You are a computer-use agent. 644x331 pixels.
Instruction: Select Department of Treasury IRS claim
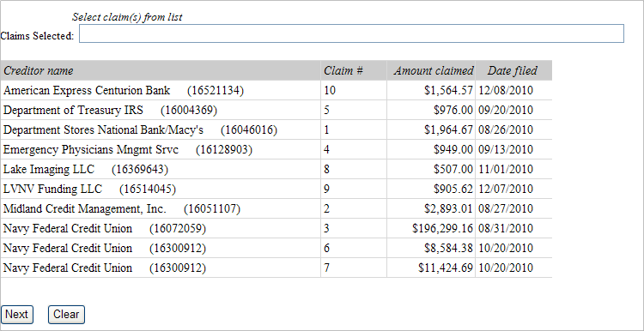[276, 110]
